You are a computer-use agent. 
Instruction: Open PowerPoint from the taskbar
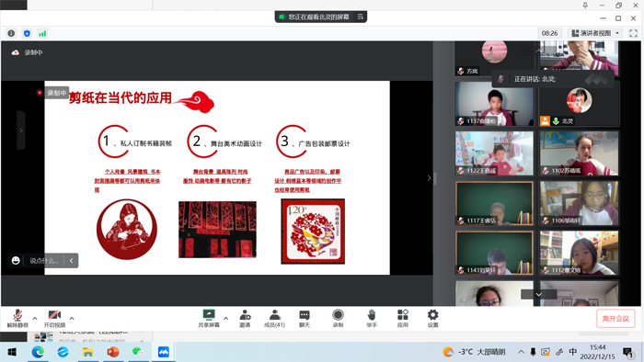113,352
